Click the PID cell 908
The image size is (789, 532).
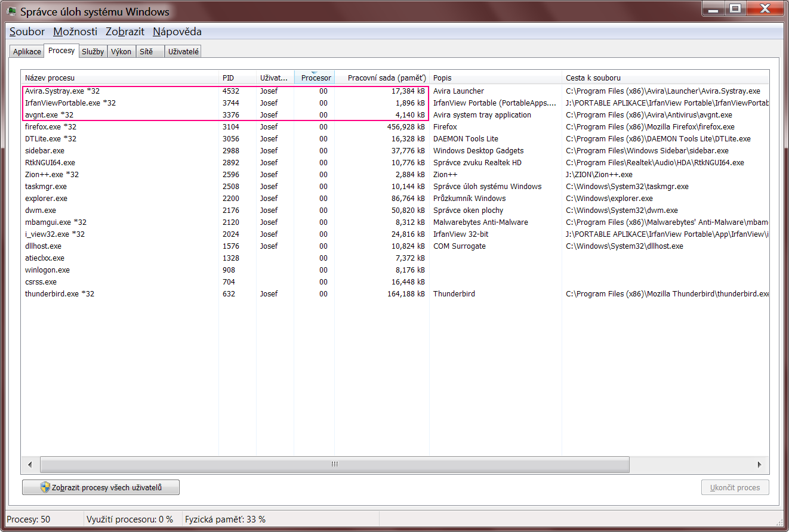coord(229,270)
